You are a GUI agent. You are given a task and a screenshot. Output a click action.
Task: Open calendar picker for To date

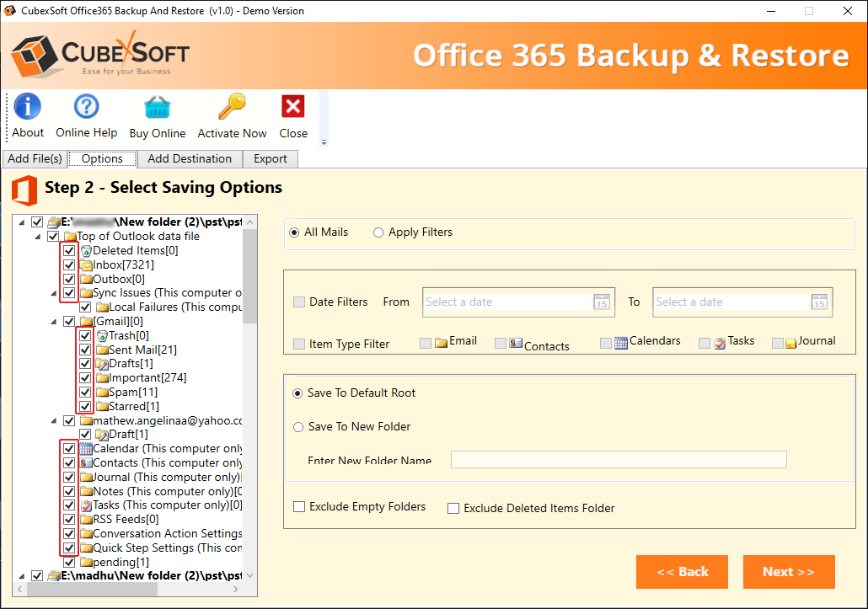pos(819,302)
